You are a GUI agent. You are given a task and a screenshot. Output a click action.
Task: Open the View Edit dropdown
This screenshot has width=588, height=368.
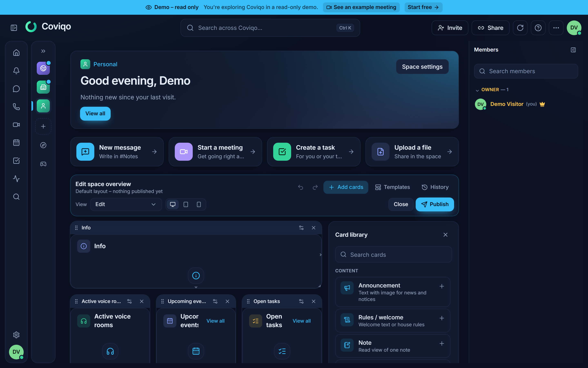pyautogui.click(x=126, y=204)
